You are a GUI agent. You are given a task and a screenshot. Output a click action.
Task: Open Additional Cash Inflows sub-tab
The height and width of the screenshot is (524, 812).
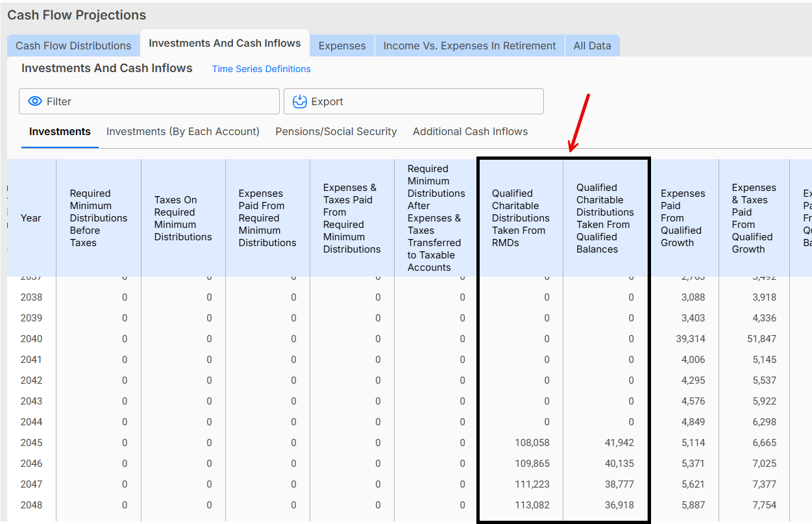[x=470, y=131]
